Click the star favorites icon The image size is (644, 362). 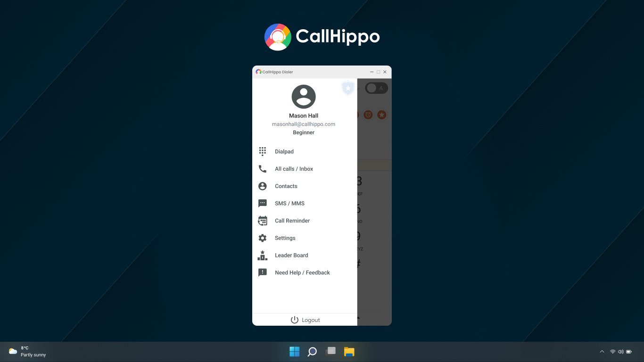tap(381, 115)
